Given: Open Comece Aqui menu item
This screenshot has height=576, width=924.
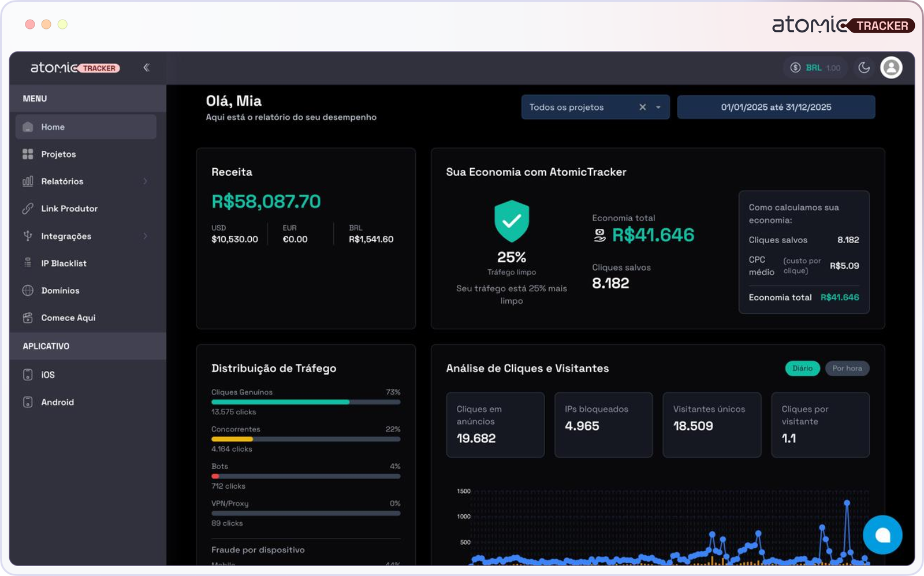Looking at the screenshot, I should click(68, 318).
